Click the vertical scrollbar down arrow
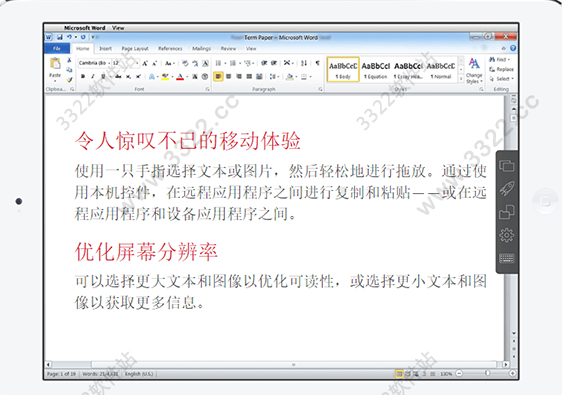The width and height of the screenshot is (562, 395). point(514,333)
